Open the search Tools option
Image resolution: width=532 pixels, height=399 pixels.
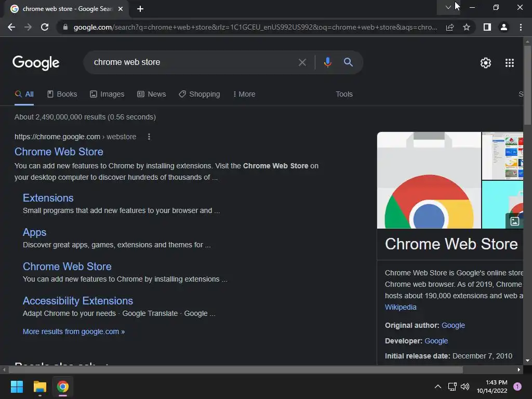pyautogui.click(x=344, y=95)
